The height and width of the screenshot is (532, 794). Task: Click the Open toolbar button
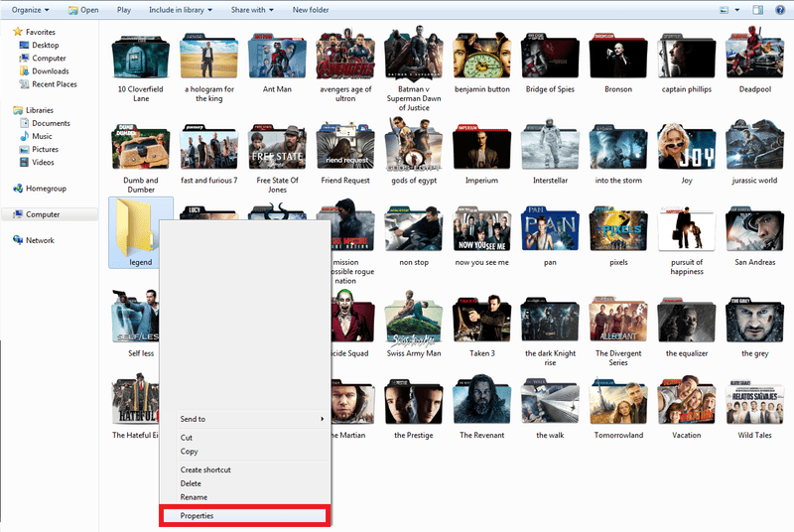point(83,10)
